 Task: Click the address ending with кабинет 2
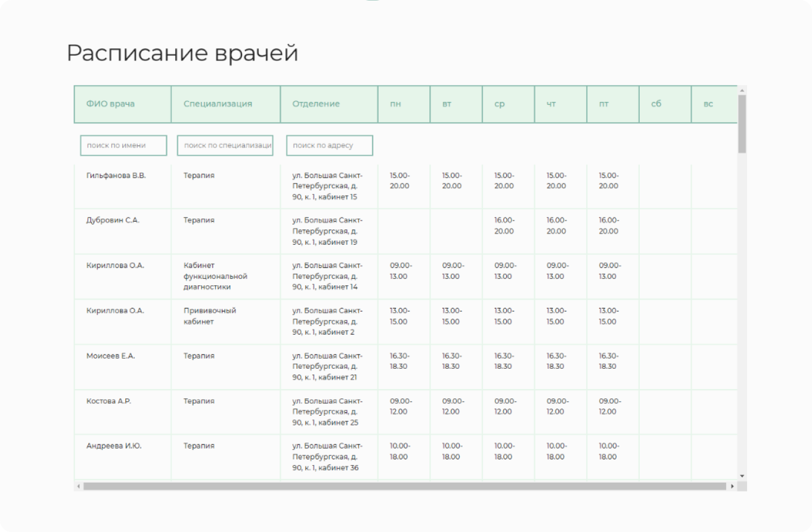(x=327, y=322)
